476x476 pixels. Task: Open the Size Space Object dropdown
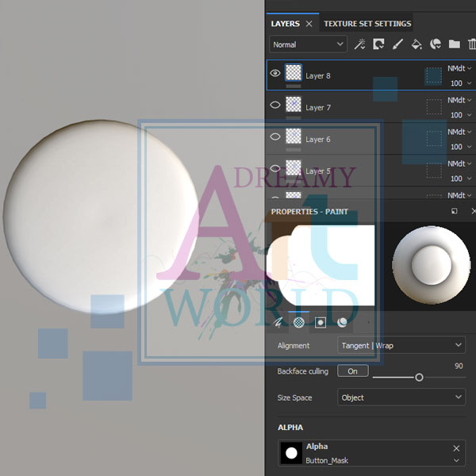click(401, 397)
